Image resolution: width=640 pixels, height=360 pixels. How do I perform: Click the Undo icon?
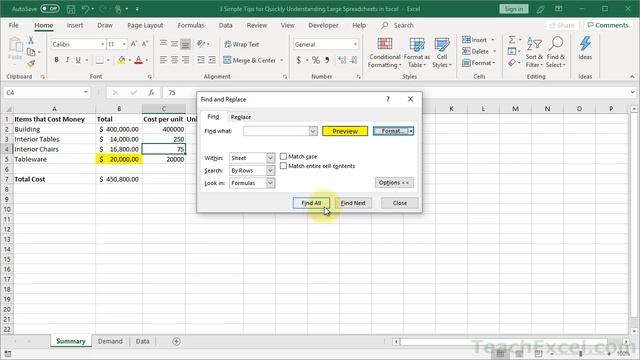pos(85,9)
